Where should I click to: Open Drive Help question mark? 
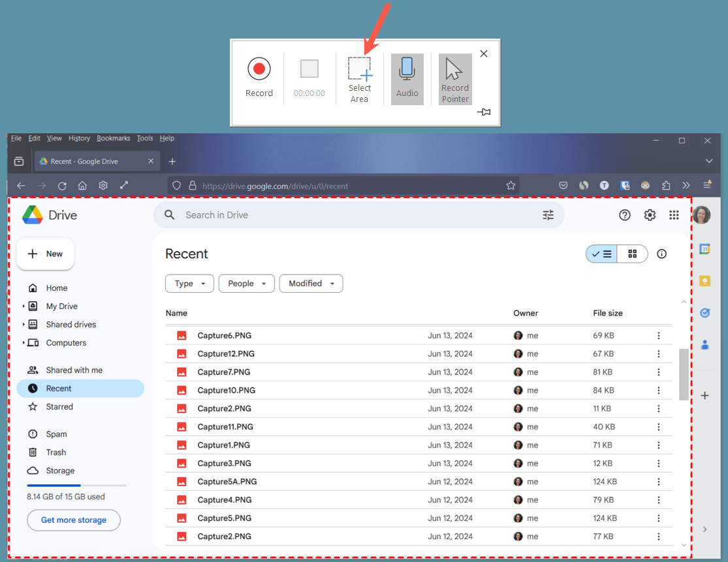point(624,215)
